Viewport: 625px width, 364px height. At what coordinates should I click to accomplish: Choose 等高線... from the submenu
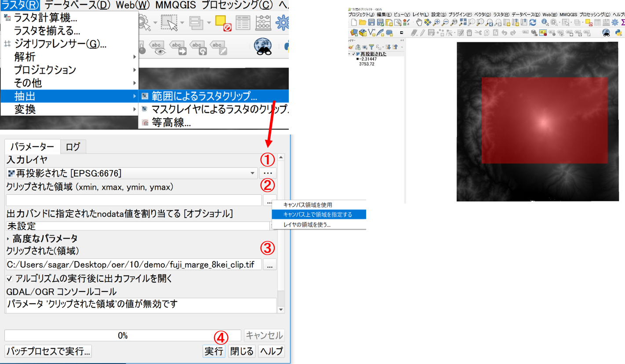click(214, 123)
